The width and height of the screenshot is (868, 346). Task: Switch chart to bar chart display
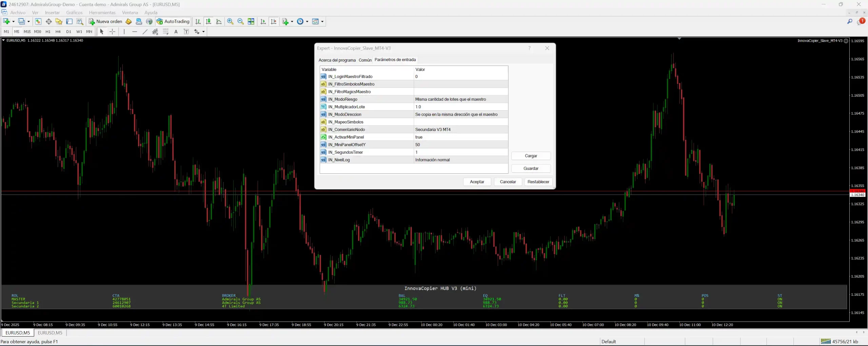click(198, 21)
